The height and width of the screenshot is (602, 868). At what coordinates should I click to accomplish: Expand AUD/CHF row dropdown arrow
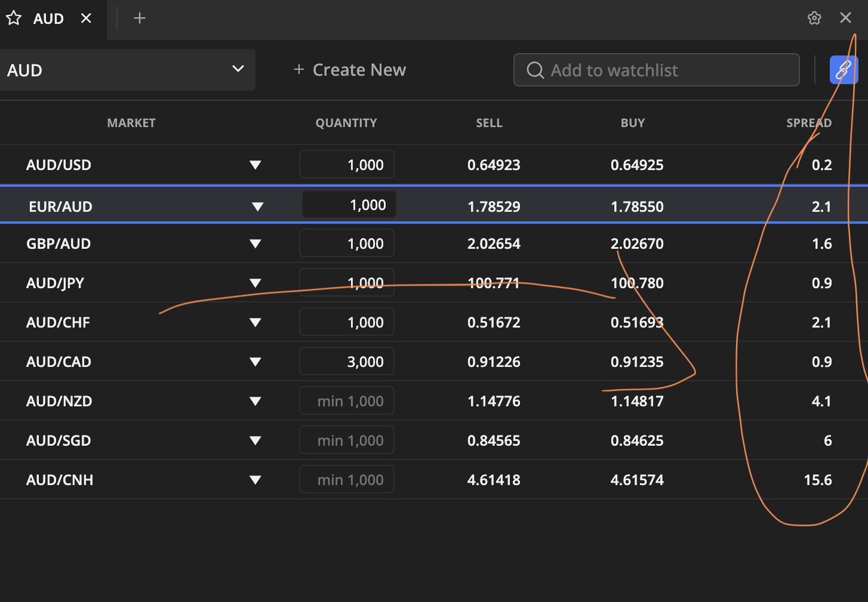[x=256, y=322]
